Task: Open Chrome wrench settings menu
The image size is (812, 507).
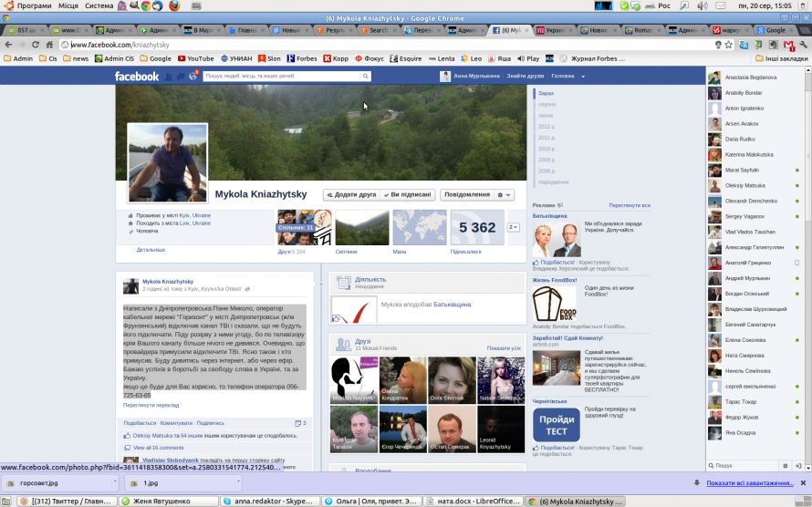Action: 803,45
